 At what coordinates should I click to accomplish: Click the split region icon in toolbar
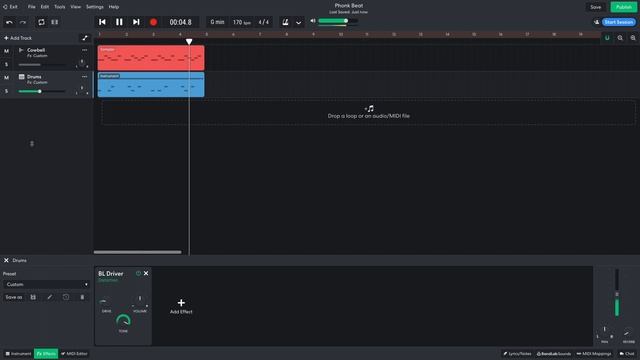coord(55,22)
